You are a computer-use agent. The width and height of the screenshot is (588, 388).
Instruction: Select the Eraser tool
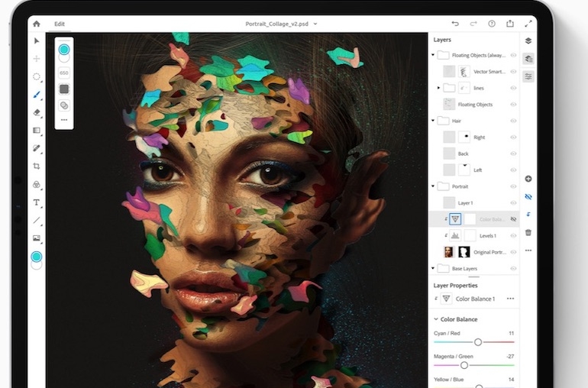[x=37, y=112]
